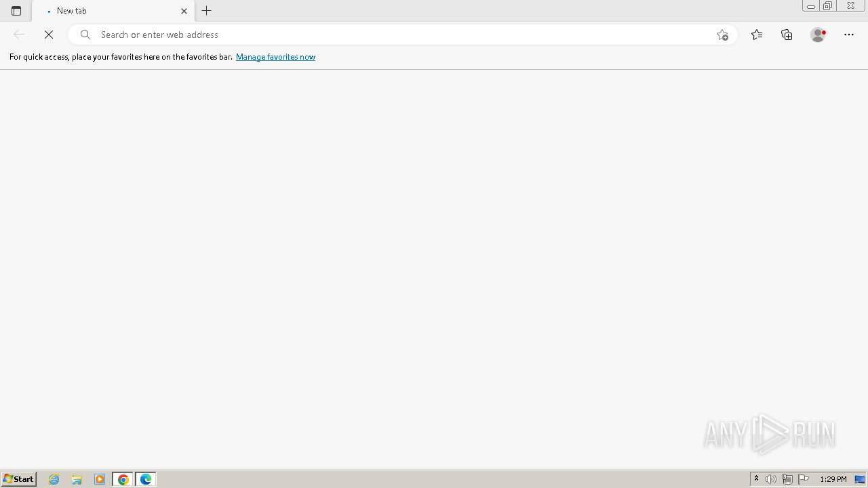Stop loading the page
Screen dimensions: 868x488
click(x=49, y=35)
